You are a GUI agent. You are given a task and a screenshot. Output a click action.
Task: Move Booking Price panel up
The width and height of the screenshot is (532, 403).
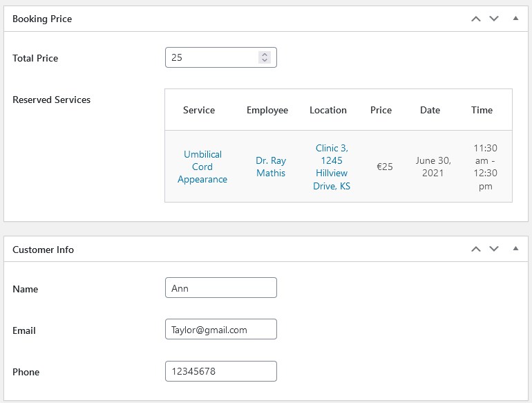point(476,19)
